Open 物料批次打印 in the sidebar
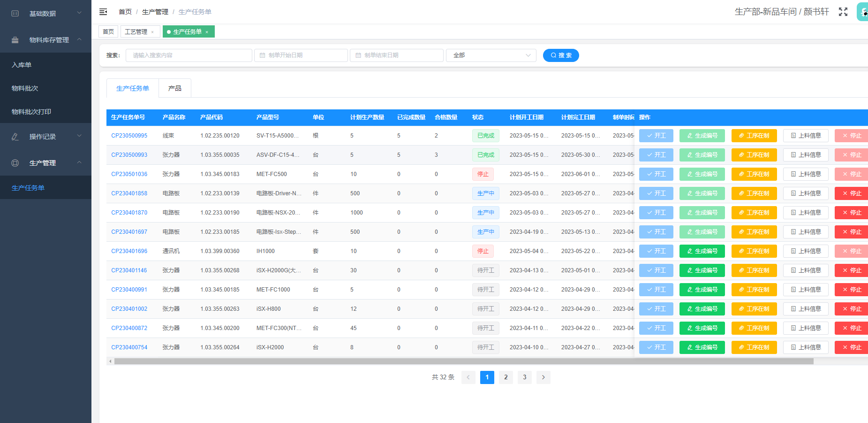 click(x=45, y=112)
